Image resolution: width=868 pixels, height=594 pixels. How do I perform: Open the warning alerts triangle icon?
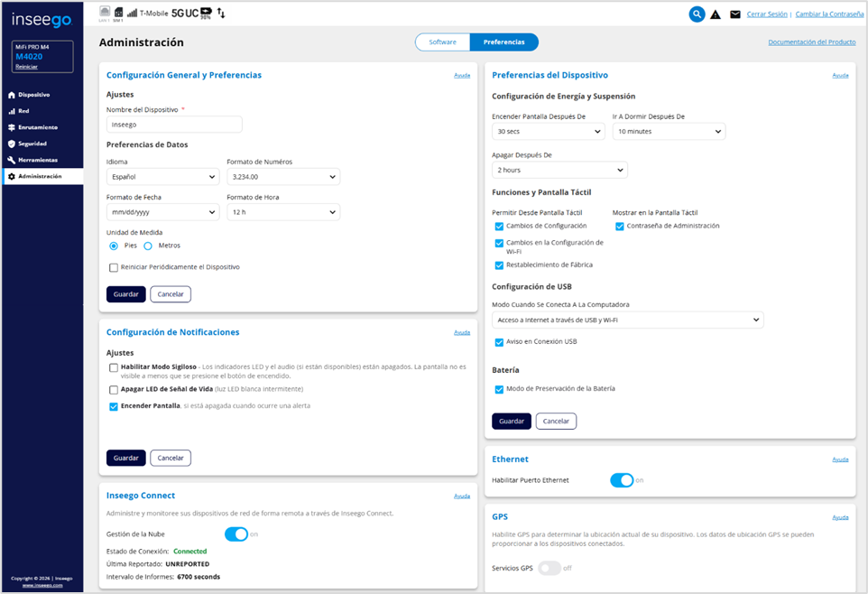[x=716, y=14]
